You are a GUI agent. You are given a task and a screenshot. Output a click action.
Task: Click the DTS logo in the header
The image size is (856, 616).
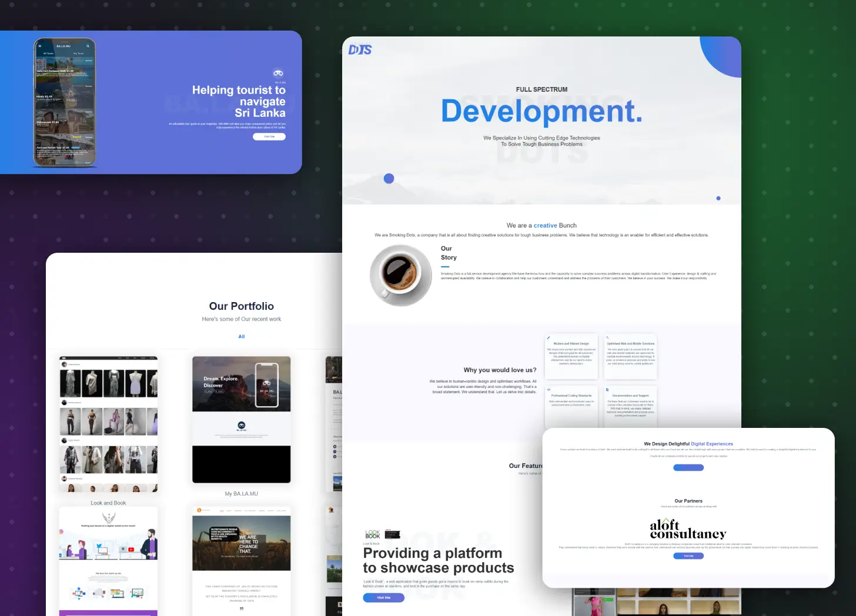(x=360, y=50)
